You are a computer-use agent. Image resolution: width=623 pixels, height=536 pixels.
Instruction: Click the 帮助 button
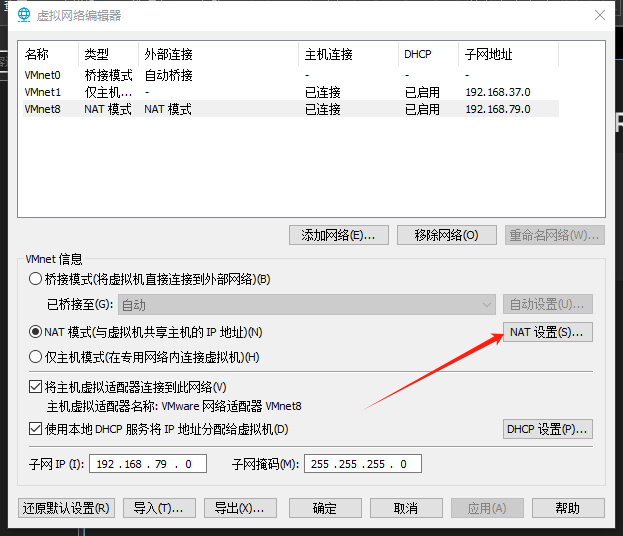click(568, 508)
